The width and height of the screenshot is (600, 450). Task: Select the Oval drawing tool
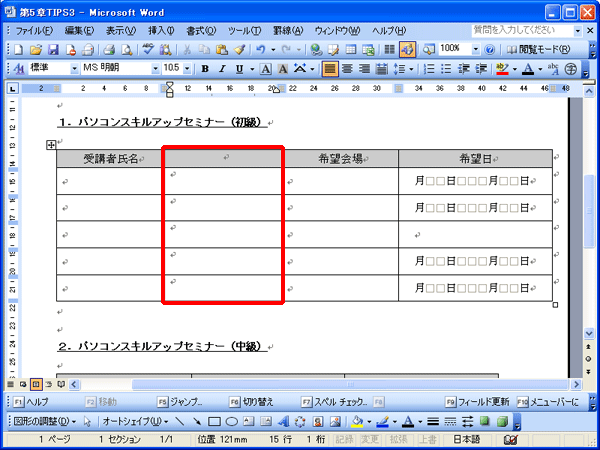[x=232, y=422]
